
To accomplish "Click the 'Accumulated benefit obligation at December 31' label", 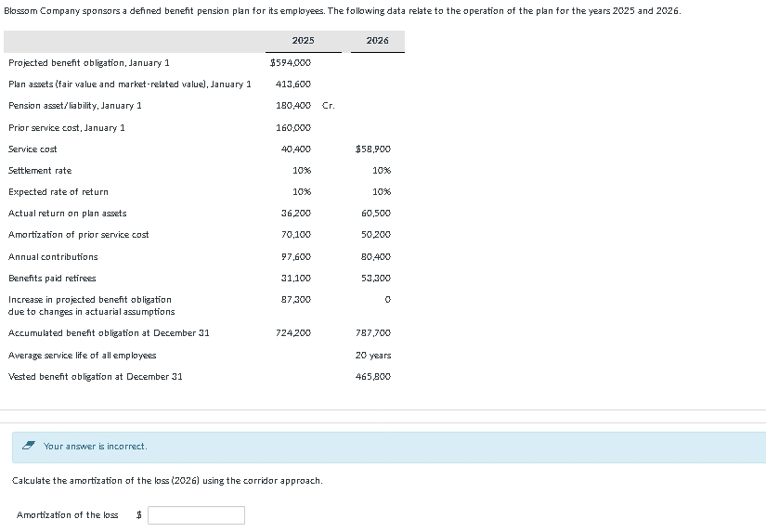I will [109, 332].
